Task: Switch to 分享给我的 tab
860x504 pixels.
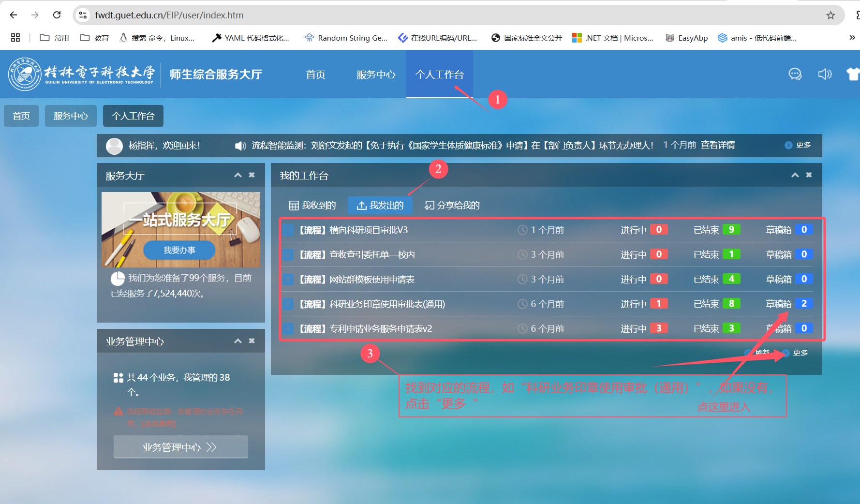Action: (x=452, y=206)
